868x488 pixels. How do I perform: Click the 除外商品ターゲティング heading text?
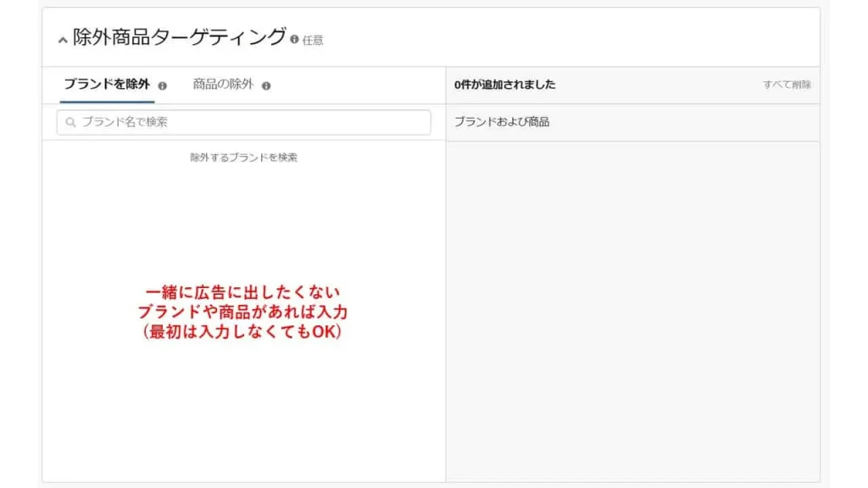coord(180,37)
